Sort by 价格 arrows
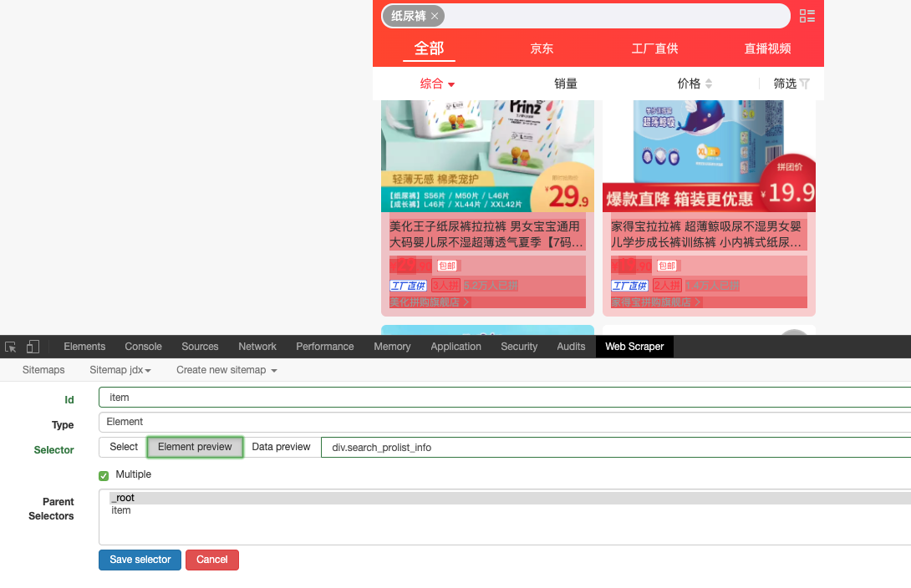Screen dimensions: 911x588 pyautogui.click(x=708, y=84)
